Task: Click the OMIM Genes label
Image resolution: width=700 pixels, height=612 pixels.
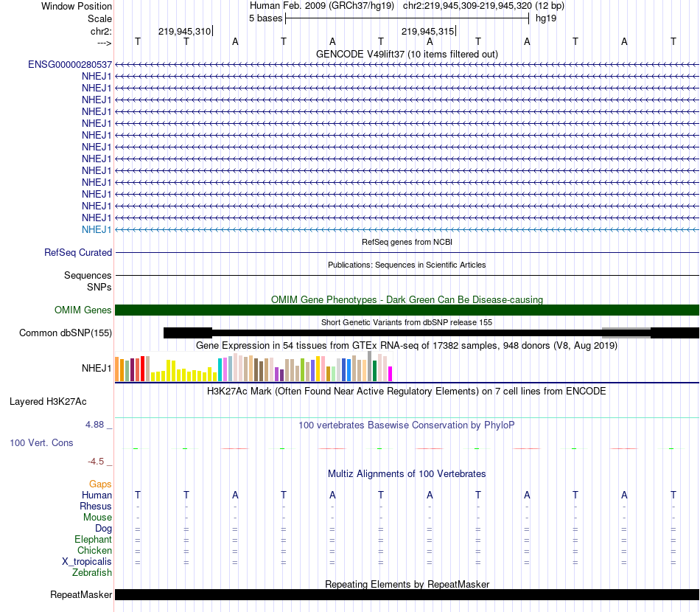Action: [x=83, y=310]
